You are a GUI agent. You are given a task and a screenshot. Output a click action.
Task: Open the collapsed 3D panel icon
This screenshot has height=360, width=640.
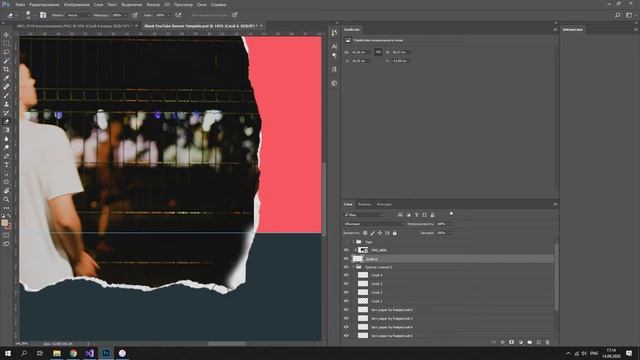(334, 83)
